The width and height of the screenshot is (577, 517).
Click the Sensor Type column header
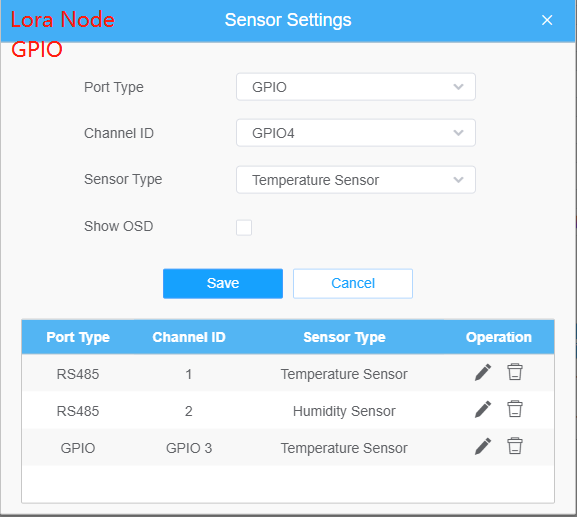point(344,337)
